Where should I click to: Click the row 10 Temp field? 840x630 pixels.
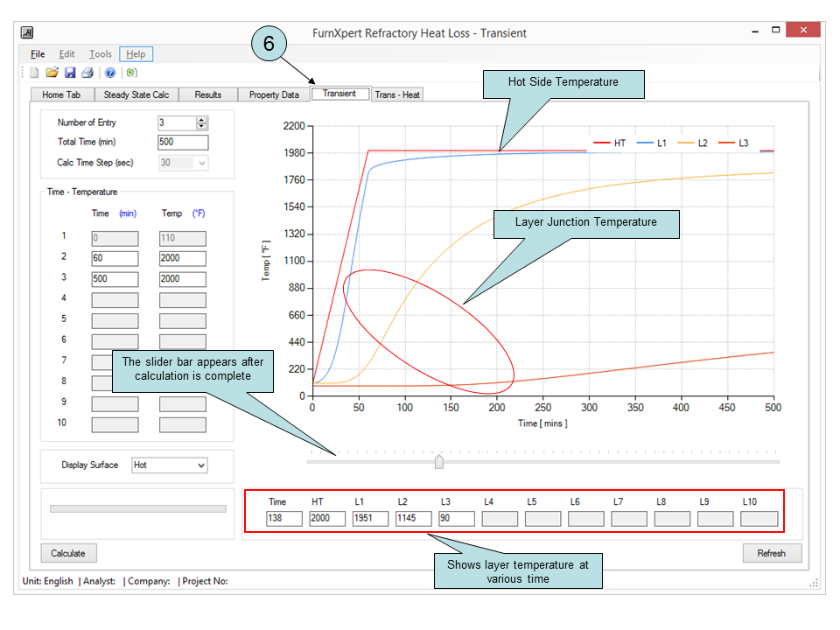point(183,425)
